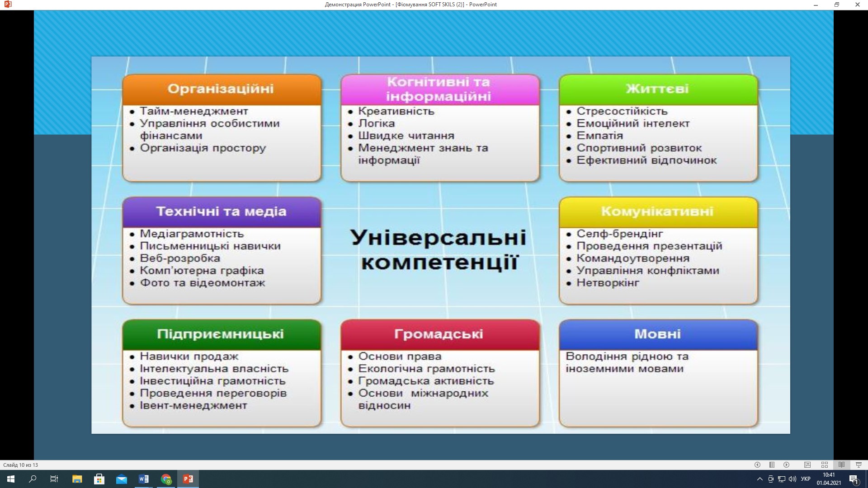Click the 'Тайм-менеджмент' bullet

click(194, 111)
